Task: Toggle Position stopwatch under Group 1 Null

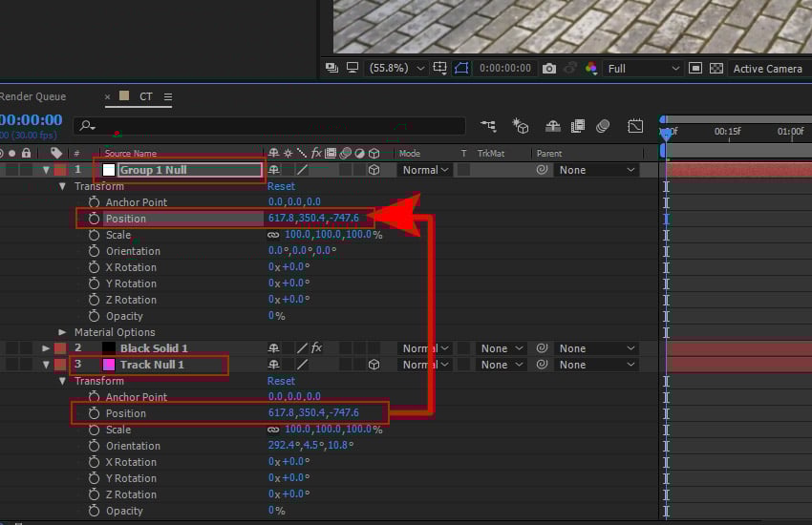Action: (94, 219)
